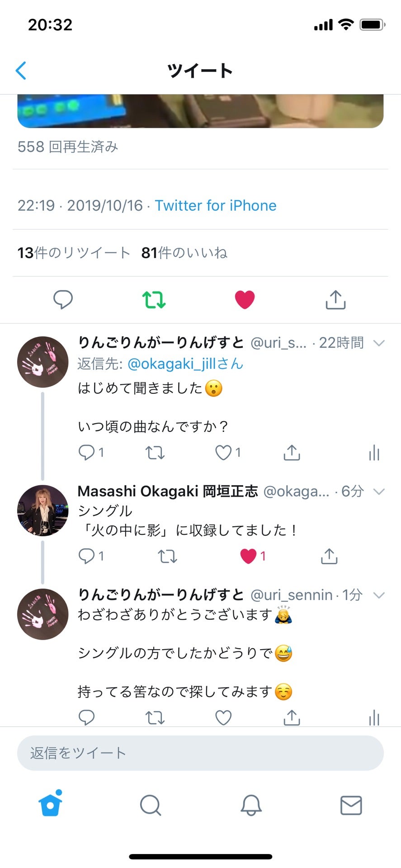This screenshot has height=868, width=401.
Task: View the 13件のリツイート list
Action: click(74, 253)
